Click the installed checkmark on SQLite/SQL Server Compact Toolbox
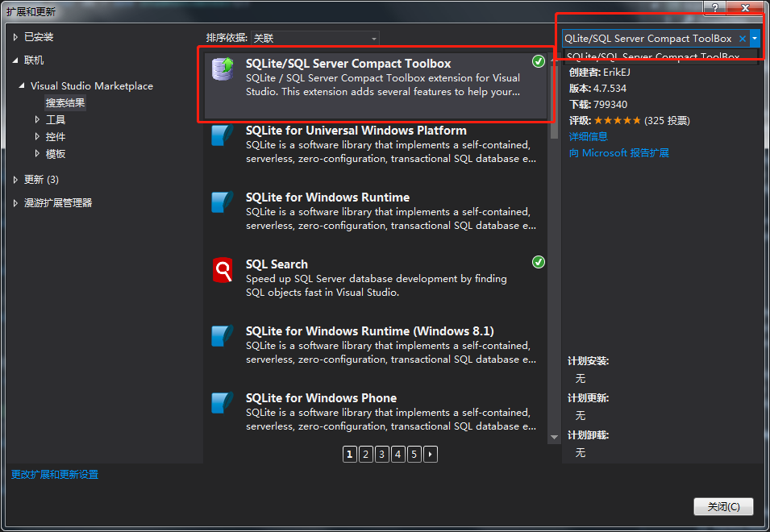 [x=539, y=61]
